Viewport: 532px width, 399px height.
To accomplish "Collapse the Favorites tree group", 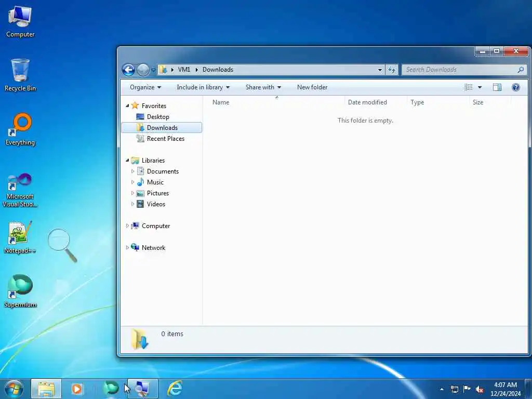I will click(127, 106).
